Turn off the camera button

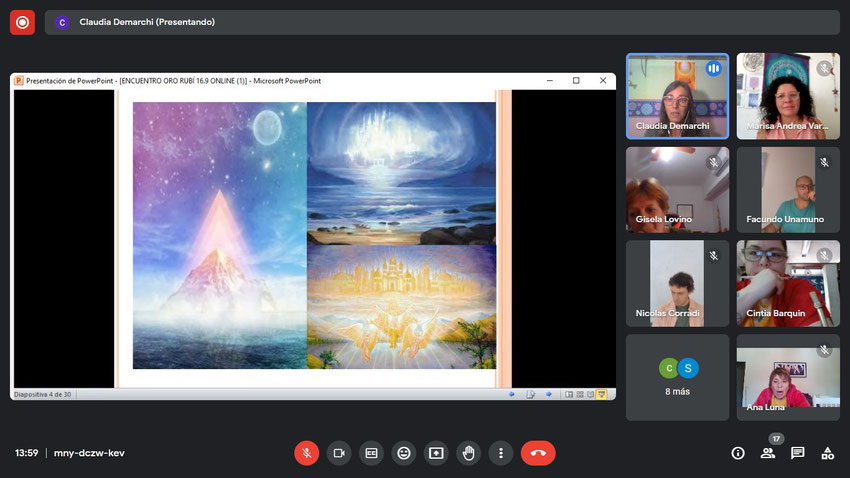click(339, 453)
